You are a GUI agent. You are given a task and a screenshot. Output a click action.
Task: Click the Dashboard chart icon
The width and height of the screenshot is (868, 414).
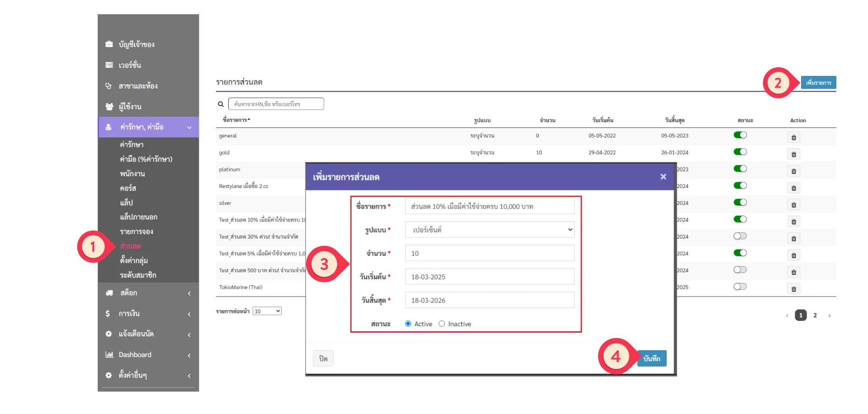(x=109, y=355)
